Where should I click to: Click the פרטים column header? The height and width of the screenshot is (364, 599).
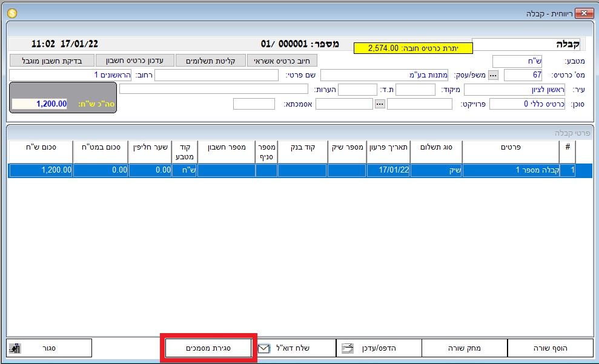pos(511,151)
